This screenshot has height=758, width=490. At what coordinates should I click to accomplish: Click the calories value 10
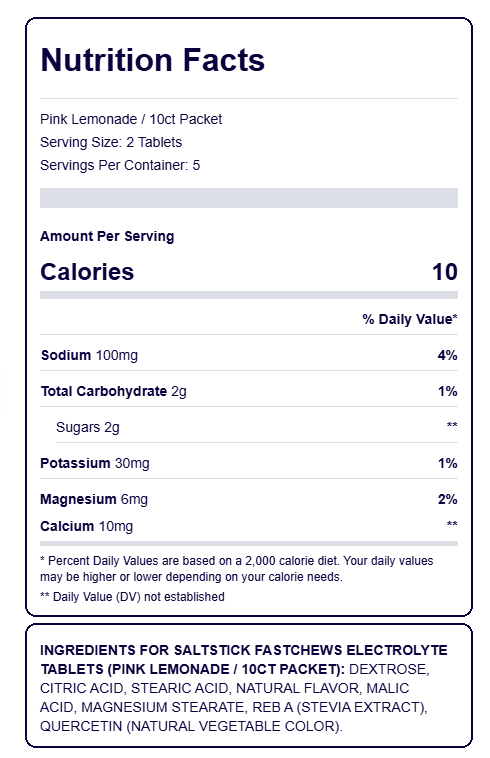[445, 272]
